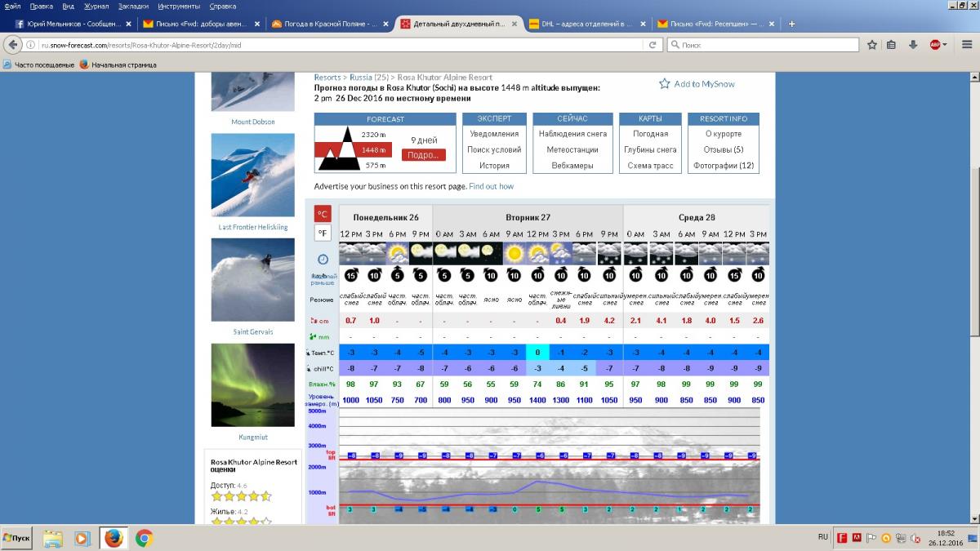Open the Вебкамеры link
Screen dimensions: 980x551
572,166
